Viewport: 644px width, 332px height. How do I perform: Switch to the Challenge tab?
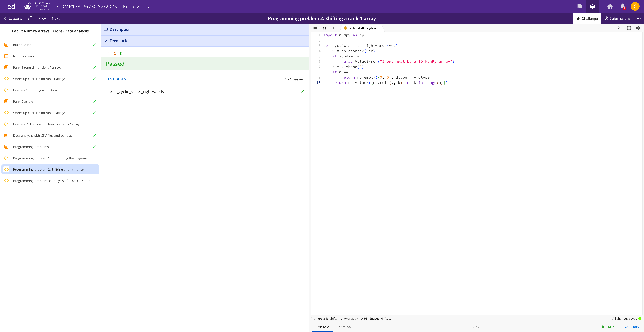[587, 18]
